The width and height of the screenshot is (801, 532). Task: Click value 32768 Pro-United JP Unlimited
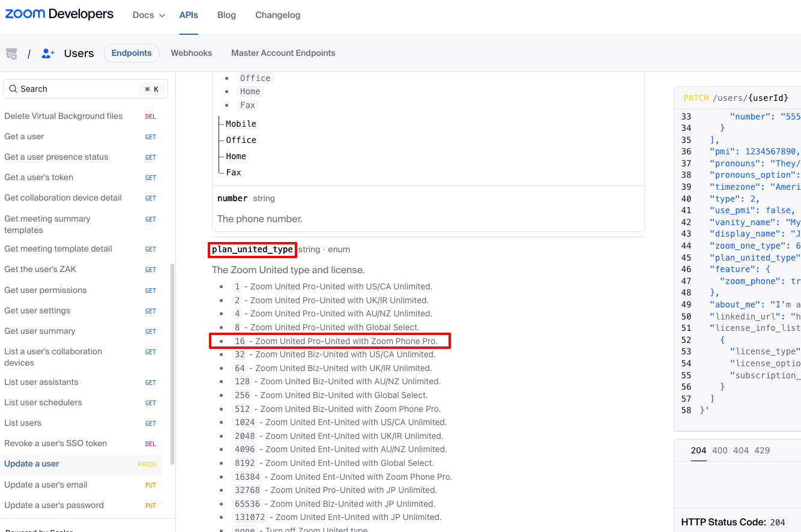tap(335, 490)
